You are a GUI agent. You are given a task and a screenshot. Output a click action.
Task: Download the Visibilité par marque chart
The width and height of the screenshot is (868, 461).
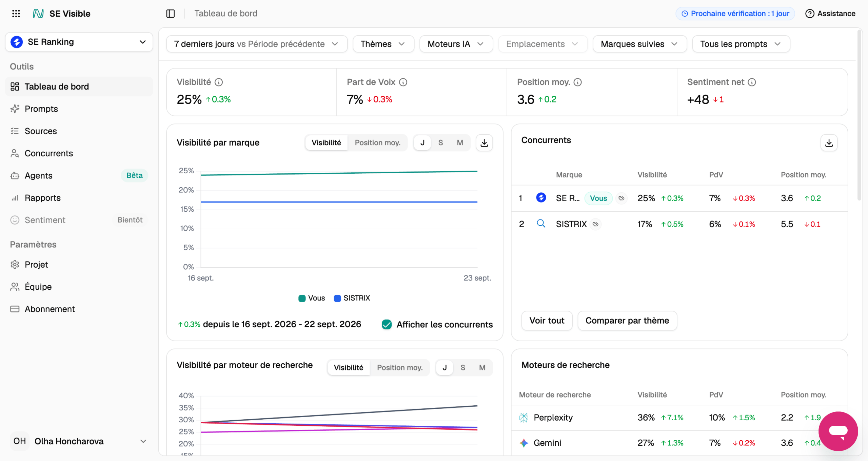(484, 143)
